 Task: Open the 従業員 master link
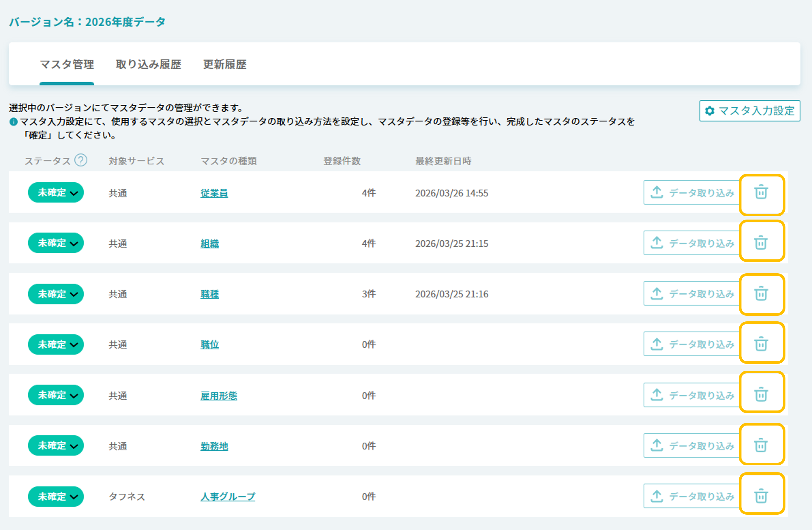(x=214, y=193)
